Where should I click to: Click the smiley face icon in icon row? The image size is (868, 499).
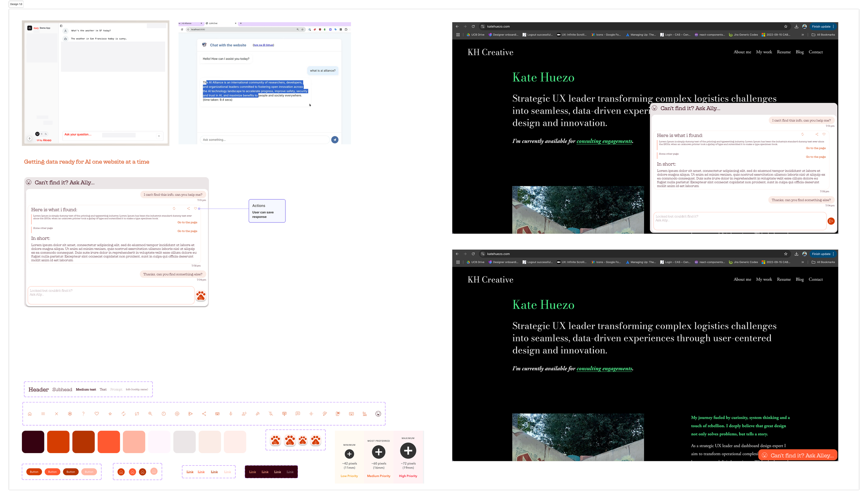tap(378, 414)
